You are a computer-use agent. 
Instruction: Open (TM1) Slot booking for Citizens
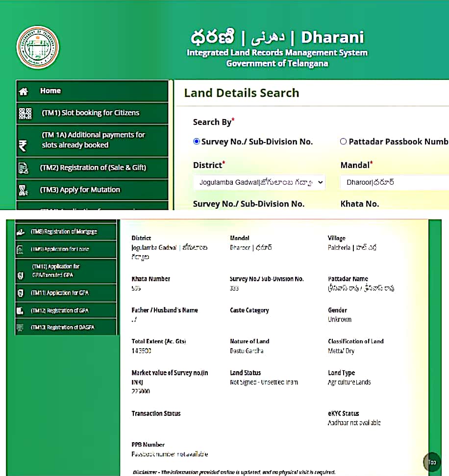[92, 113]
